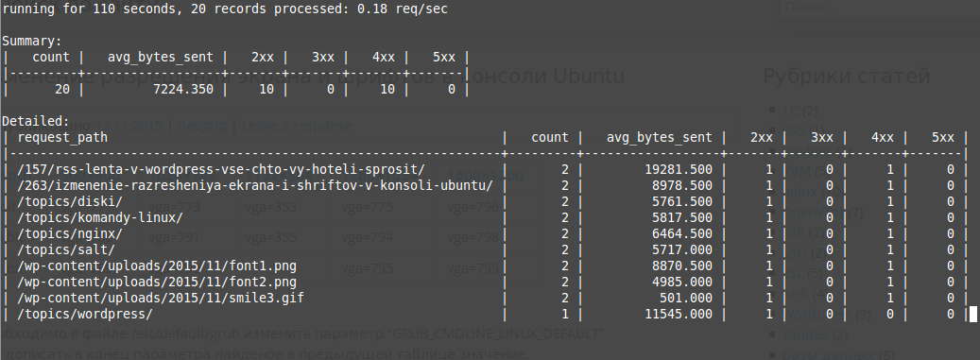Image resolution: width=980 pixels, height=360 pixels.
Task: Select the avg bytes value '5717.000'
Action: point(682,250)
